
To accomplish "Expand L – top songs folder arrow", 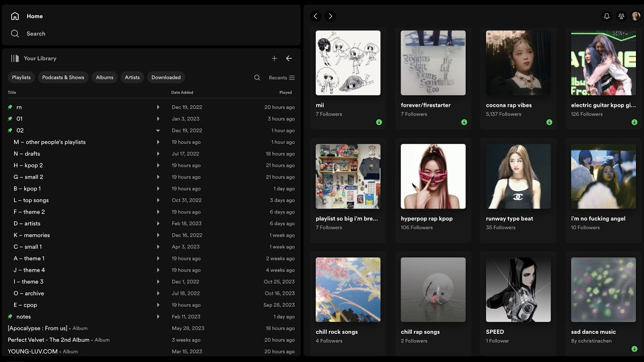I will 158,200.
